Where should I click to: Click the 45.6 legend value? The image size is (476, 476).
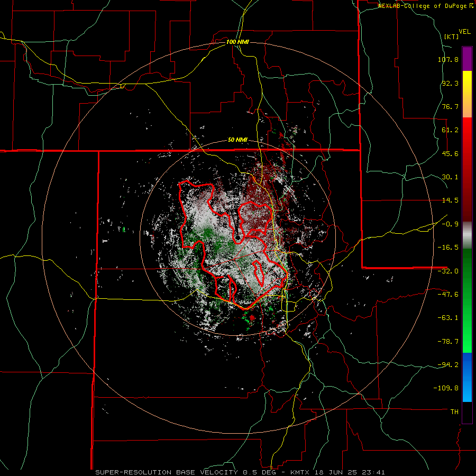click(x=450, y=153)
